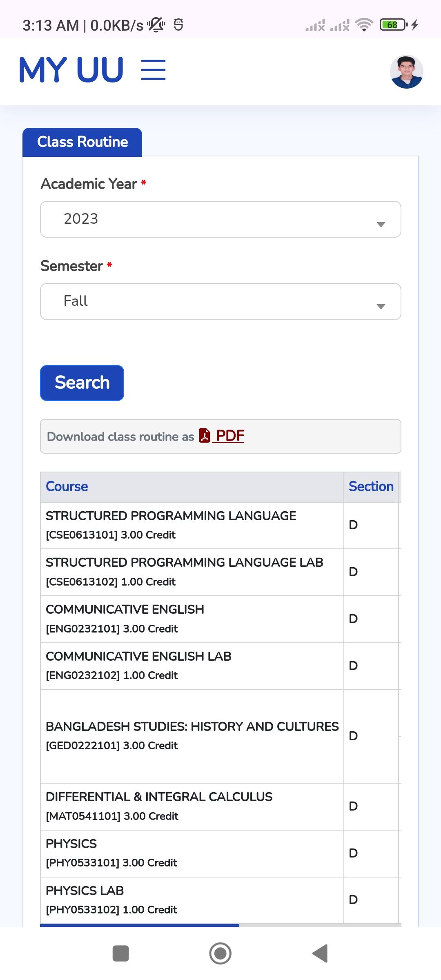This screenshot has height=980, width=441.
Task: Click section D of Differential & Integral Calculus
Action: point(371,806)
